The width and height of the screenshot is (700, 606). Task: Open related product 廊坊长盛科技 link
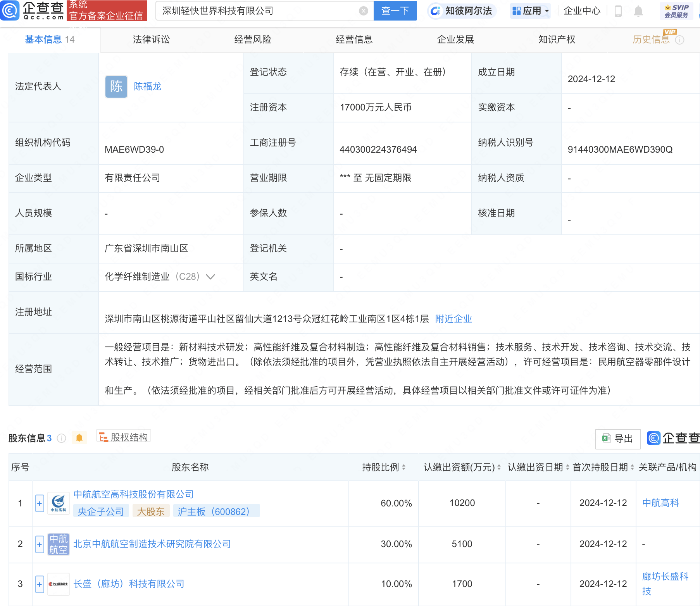(665, 584)
